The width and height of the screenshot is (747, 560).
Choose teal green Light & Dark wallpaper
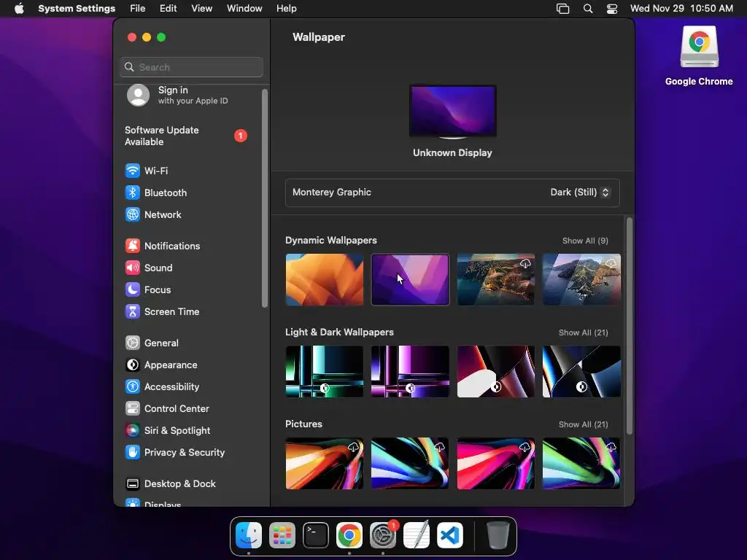(325, 371)
